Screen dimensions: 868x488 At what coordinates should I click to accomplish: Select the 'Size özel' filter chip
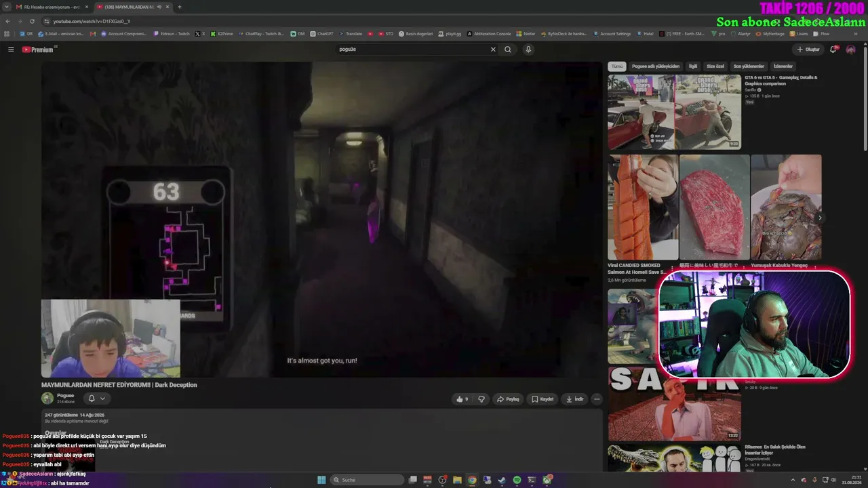tap(715, 66)
